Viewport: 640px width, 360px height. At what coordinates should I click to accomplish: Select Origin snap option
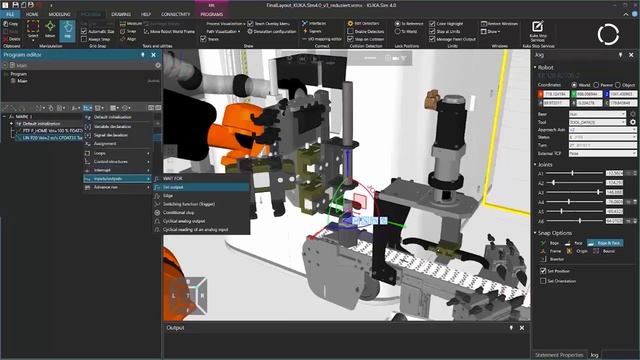point(577,251)
